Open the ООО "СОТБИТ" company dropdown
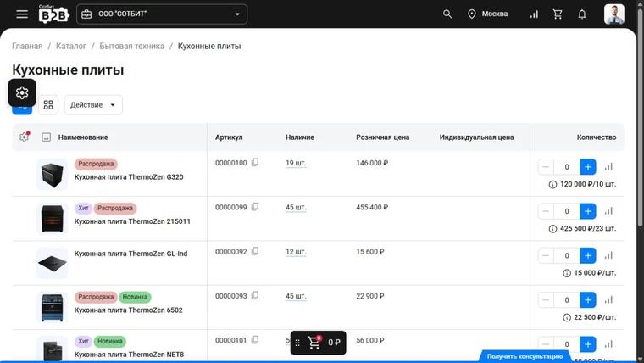The width and height of the screenshot is (644, 363). point(162,14)
